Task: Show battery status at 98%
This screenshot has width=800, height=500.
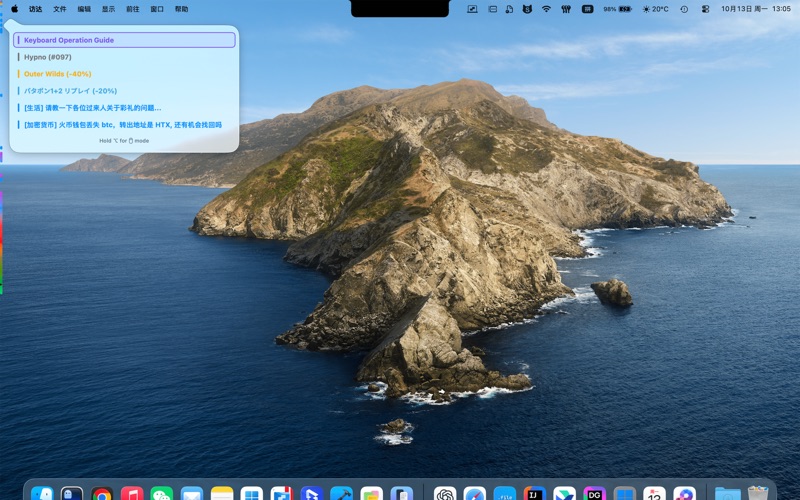Action: click(x=617, y=8)
